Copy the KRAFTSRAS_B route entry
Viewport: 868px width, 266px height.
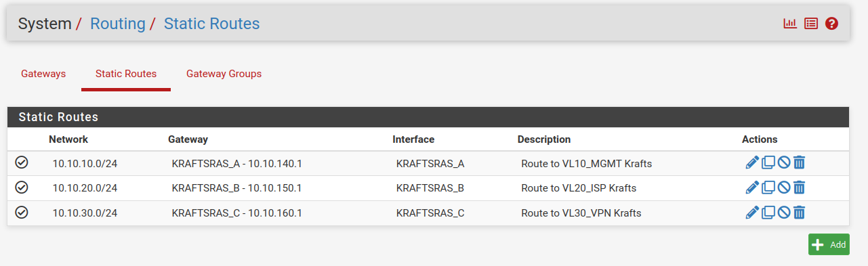pyautogui.click(x=768, y=187)
